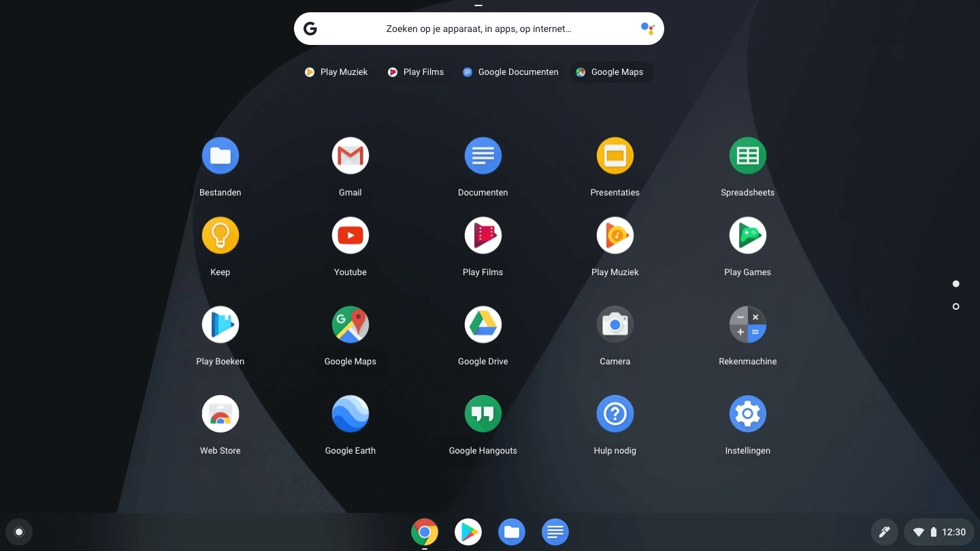980x551 pixels.
Task: Launch the Youtube app
Action: point(350,236)
